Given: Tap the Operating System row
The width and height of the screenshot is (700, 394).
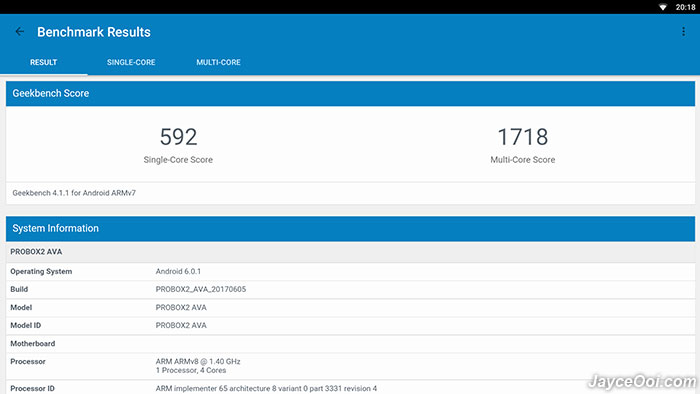Looking at the screenshot, I should pyautogui.click(x=350, y=271).
